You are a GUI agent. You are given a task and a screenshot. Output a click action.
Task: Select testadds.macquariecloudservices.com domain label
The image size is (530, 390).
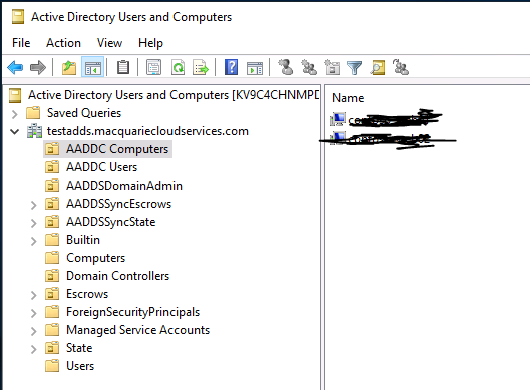pyautogui.click(x=148, y=131)
